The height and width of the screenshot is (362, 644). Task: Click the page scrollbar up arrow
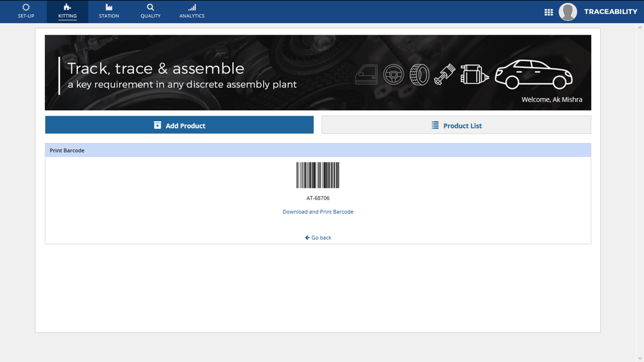tap(640, 27)
